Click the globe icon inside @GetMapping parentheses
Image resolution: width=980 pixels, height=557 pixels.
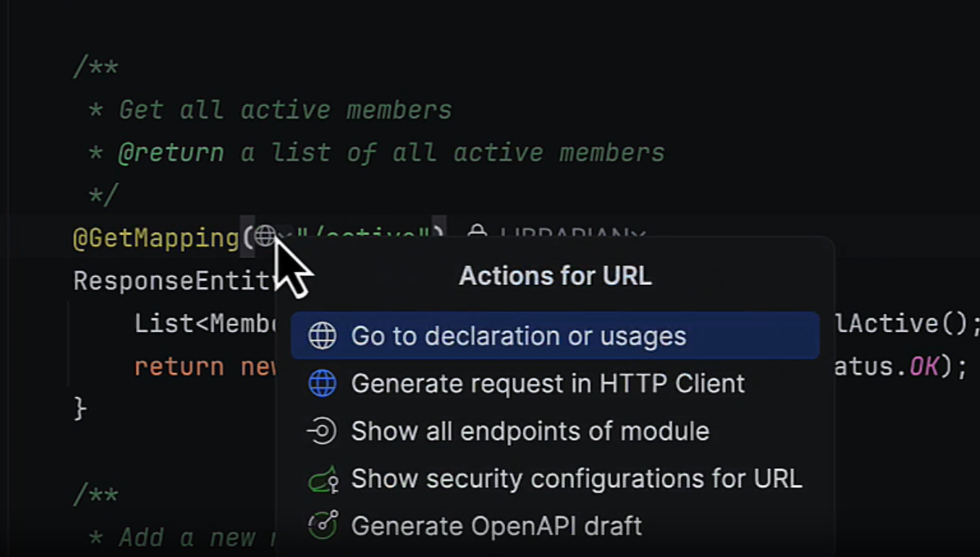coord(265,235)
